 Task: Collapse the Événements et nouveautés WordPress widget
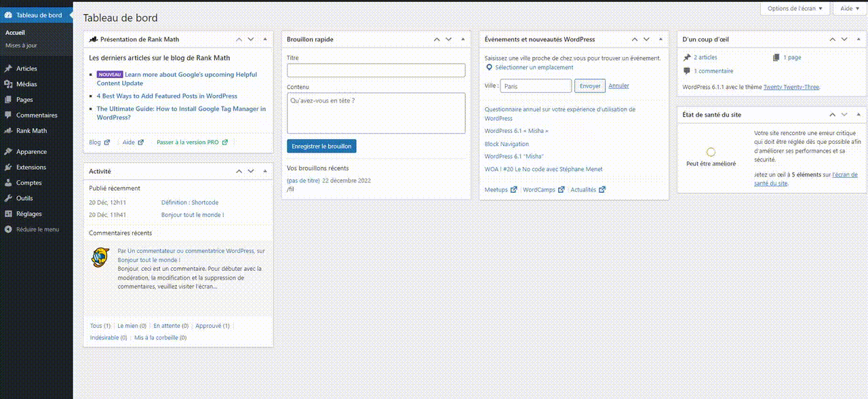(x=660, y=39)
